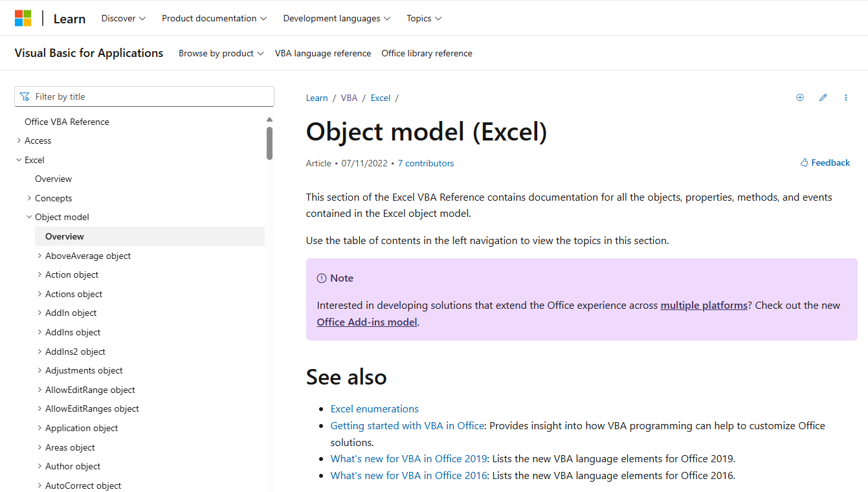Open the Discover dropdown menu
Viewport: 868px width, 492px height.
(124, 18)
